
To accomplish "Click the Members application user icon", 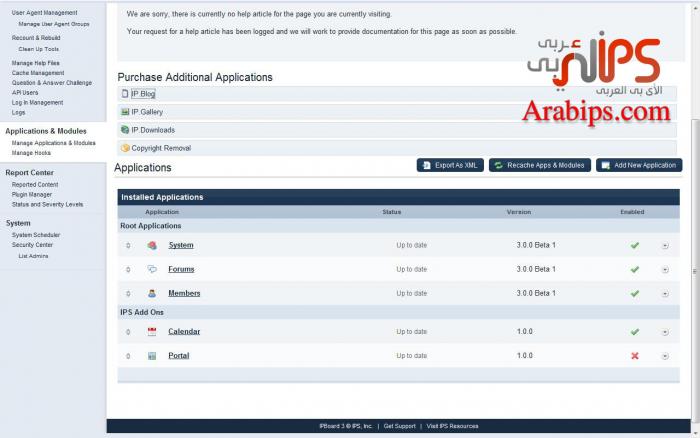I will point(152,293).
